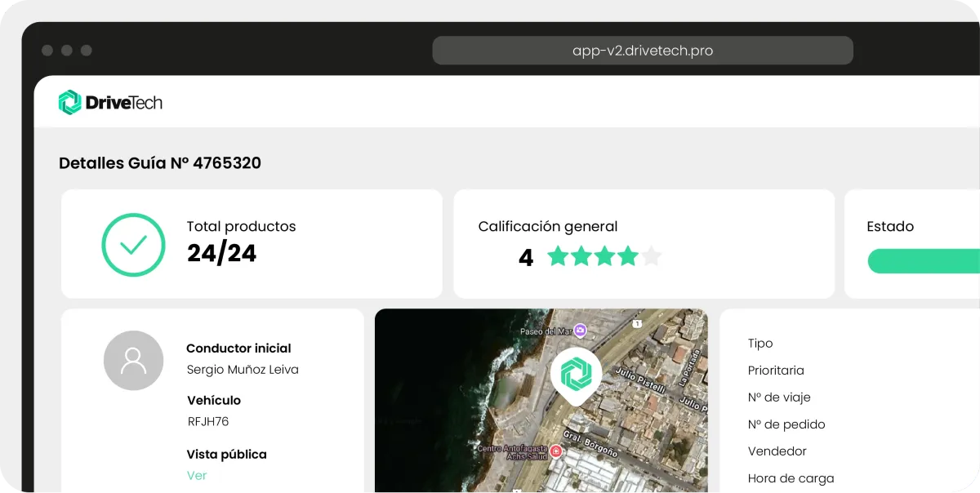Image resolution: width=980 pixels, height=493 pixels.
Task: Click the 24/24 products count
Action: pos(221,253)
